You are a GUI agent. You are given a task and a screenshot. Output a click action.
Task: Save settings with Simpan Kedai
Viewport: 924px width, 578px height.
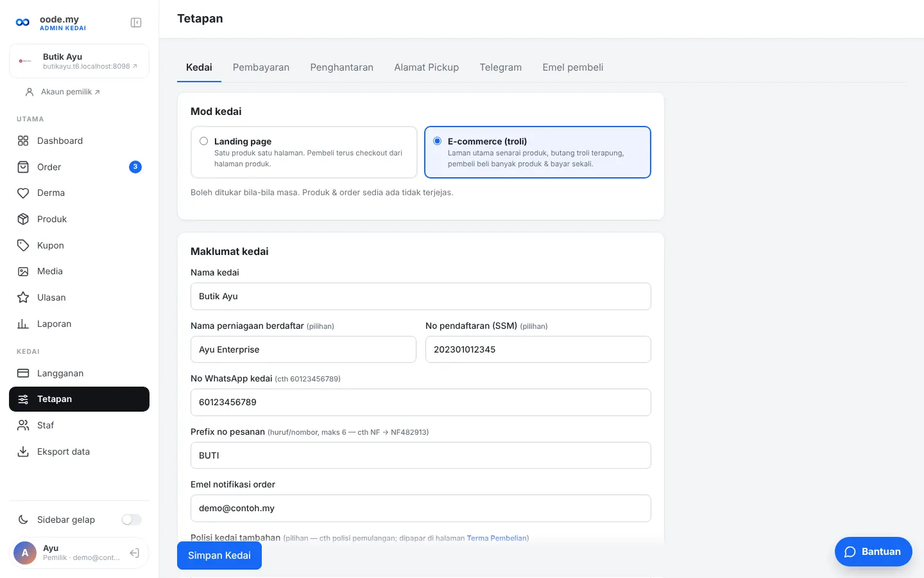[219, 556]
